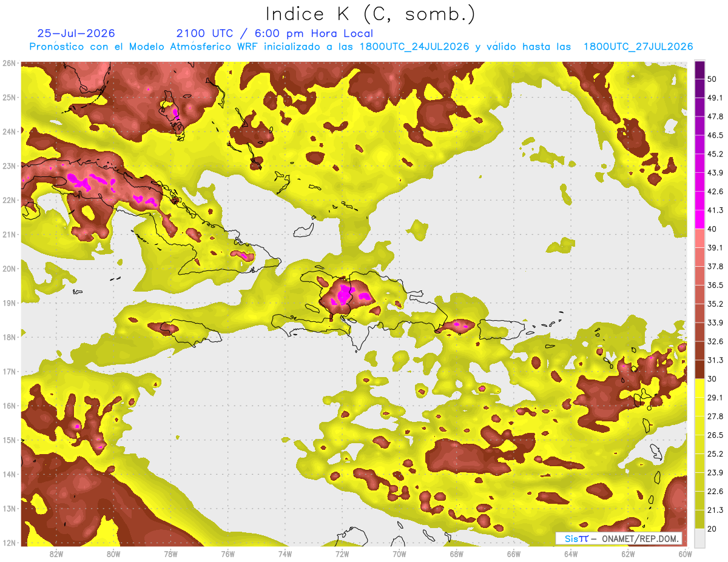
Task: Click the latitude label "16N"
Action: click(x=9, y=406)
